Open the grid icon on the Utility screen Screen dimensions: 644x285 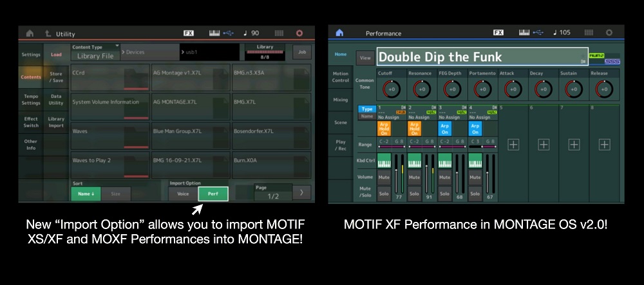pyautogui.click(x=279, y=33)
